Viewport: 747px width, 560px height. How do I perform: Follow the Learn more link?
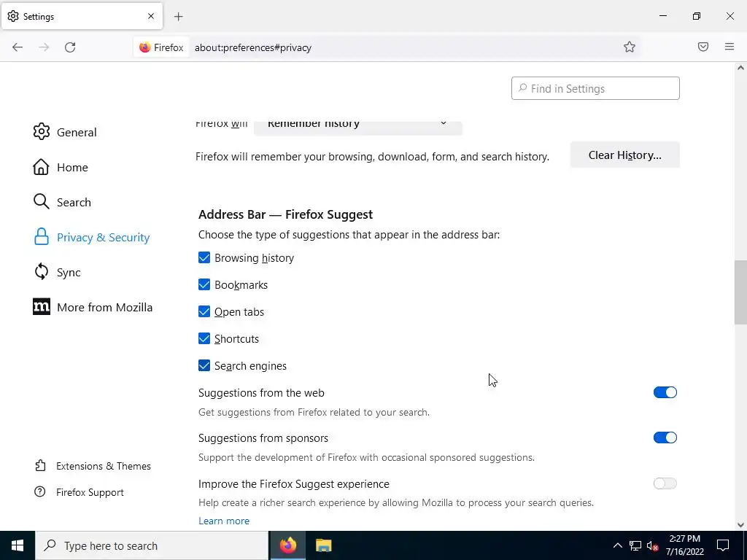pos(223,521)
